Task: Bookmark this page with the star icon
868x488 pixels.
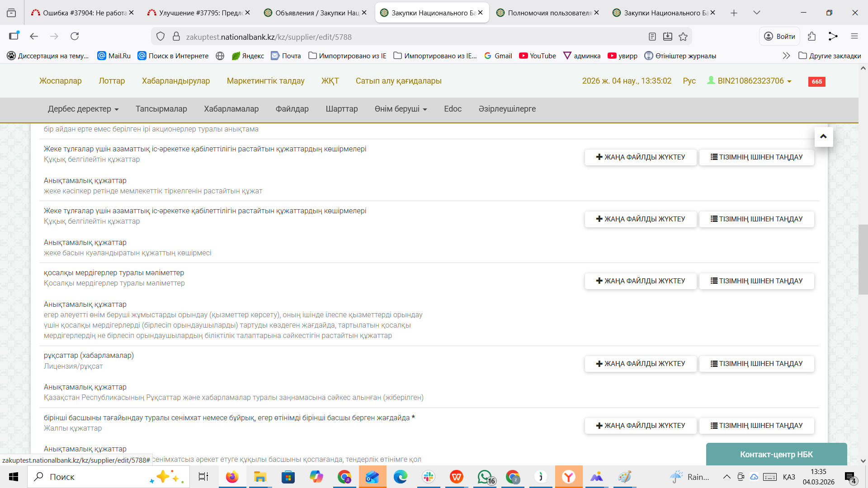Action: pos(683,37)
